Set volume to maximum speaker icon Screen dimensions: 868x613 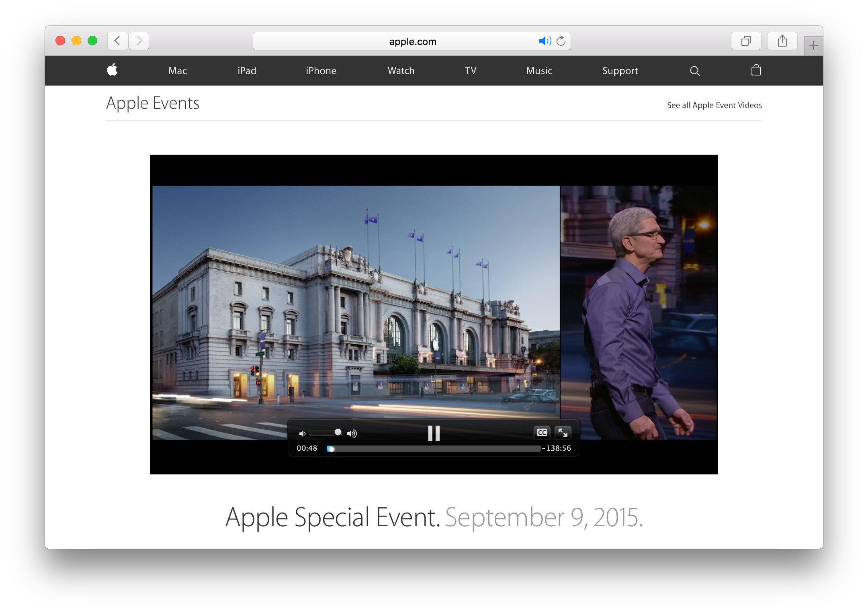pos(352,433)
